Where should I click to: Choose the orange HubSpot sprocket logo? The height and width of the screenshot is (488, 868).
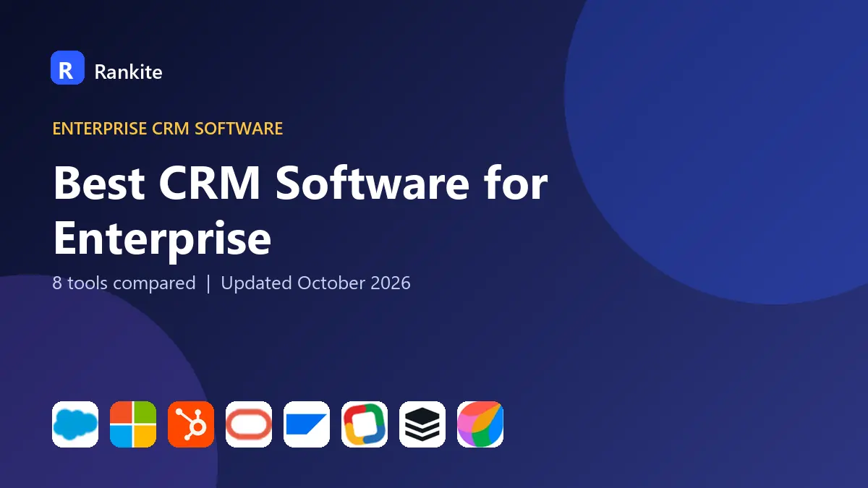tap(191, 424)
